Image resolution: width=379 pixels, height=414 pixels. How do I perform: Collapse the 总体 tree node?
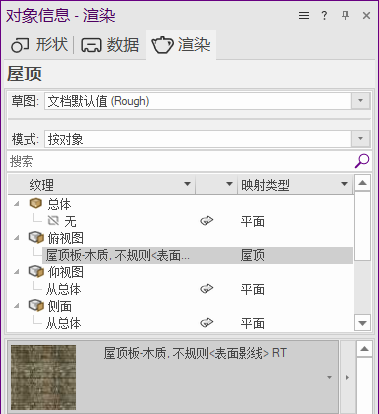click(17, 203)
